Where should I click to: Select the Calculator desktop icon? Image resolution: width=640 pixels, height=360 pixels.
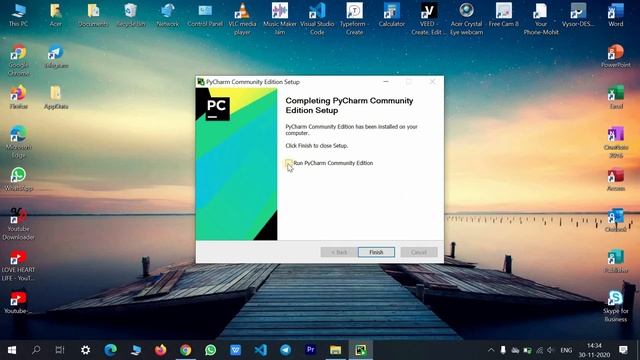[x=391, y=15]
